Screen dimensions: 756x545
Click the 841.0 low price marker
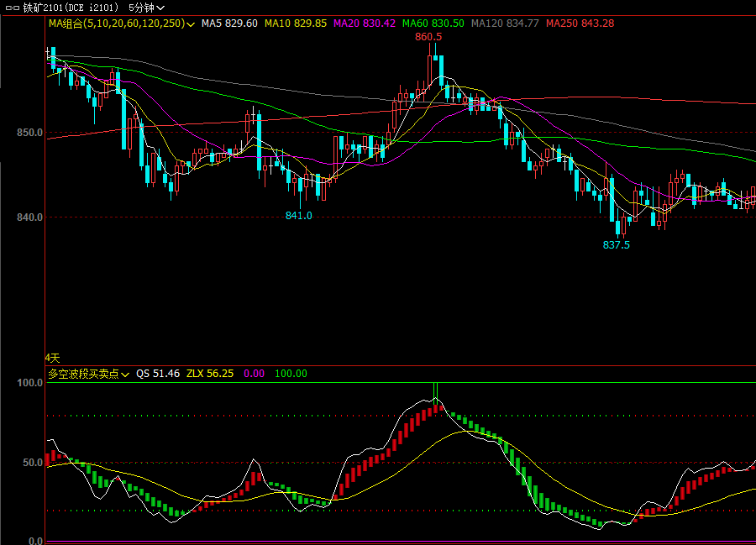tap(299, 216)
